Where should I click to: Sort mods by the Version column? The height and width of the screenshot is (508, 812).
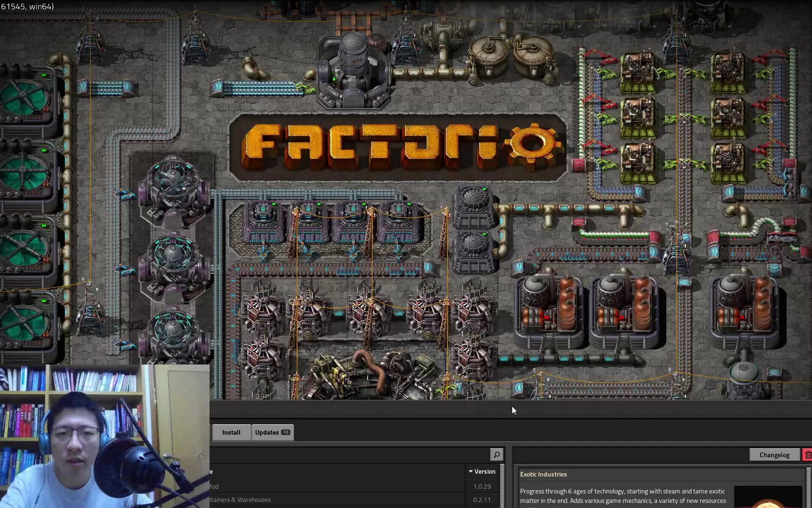(482, 471)
